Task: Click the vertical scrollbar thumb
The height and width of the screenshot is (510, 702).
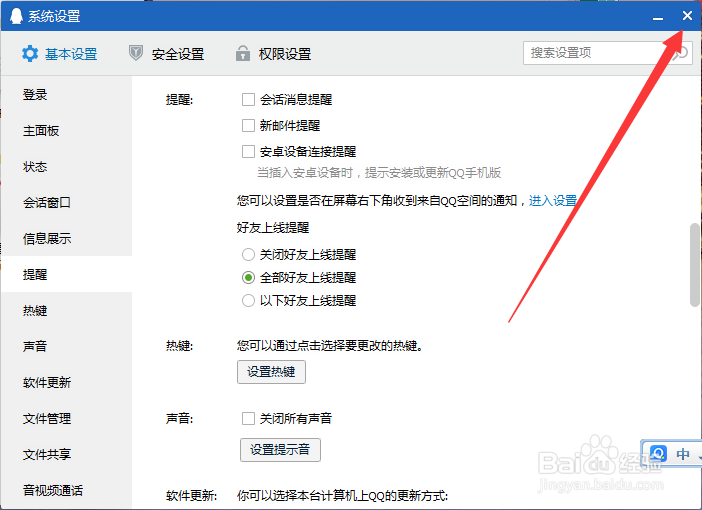Action: (x=695, y=265)
